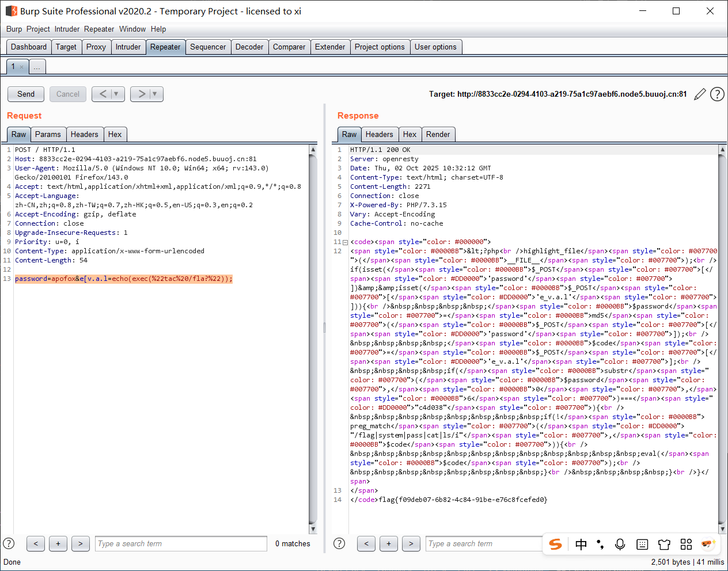This screenshot has width=728, height=571.
Task: Open the soft keyboard icon
Action: (x=642, y=544)
